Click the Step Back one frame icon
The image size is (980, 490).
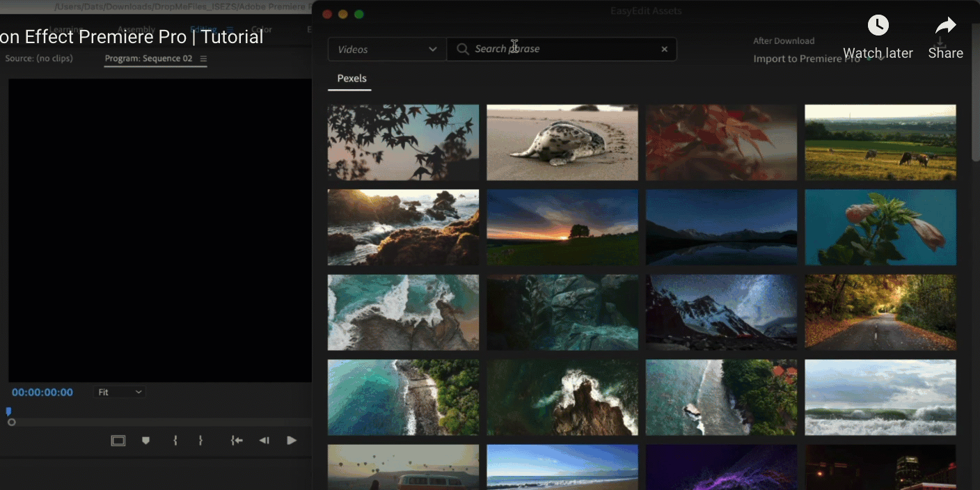(x=264, y=441)
